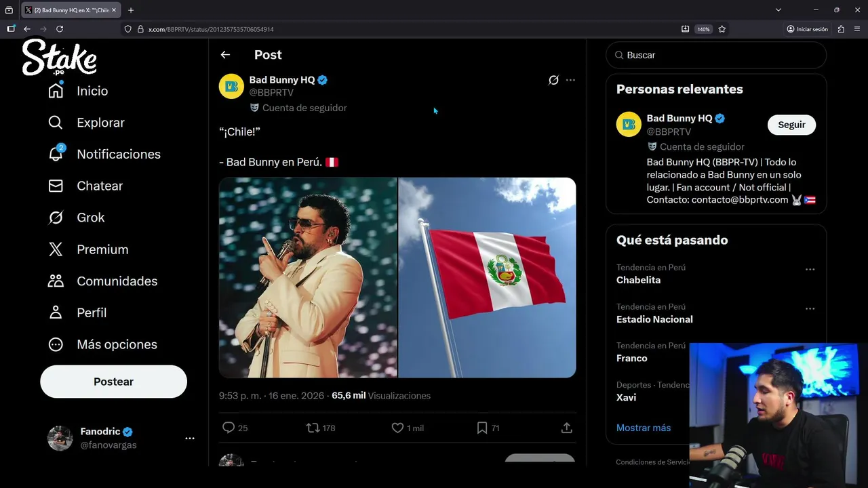
Task: Bookmark this page with the browser star
Action: coord(722,29)
